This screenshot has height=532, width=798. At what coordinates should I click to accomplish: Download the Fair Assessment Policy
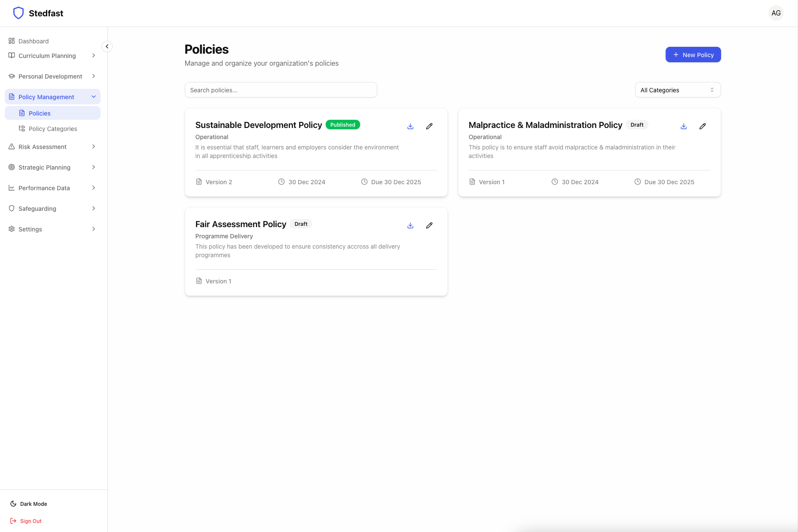tap(410, 225)
